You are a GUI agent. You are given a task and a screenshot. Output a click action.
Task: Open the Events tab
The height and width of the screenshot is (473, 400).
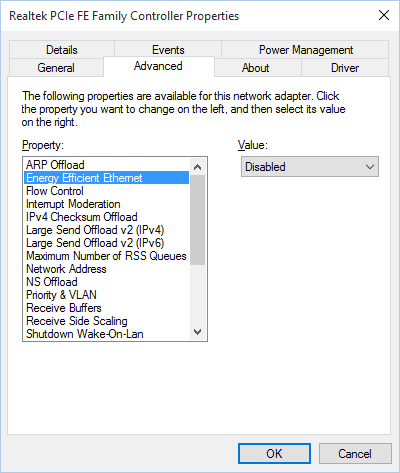168,50
